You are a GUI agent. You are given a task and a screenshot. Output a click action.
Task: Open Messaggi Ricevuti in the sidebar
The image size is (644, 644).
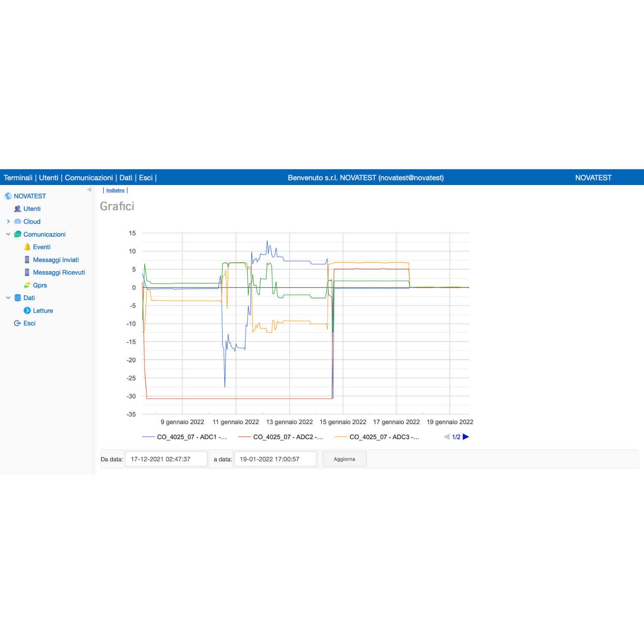tap(58, 272)
